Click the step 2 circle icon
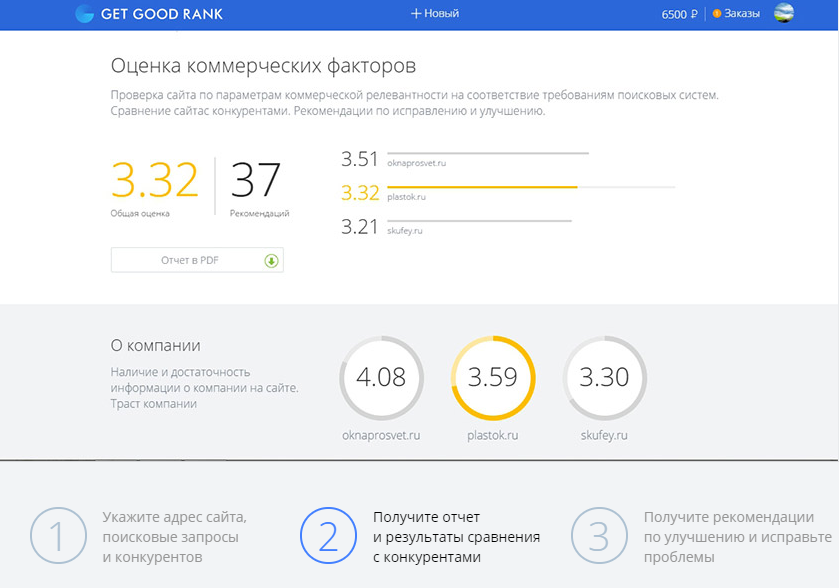Screen dimensions: 839x588 328,536
